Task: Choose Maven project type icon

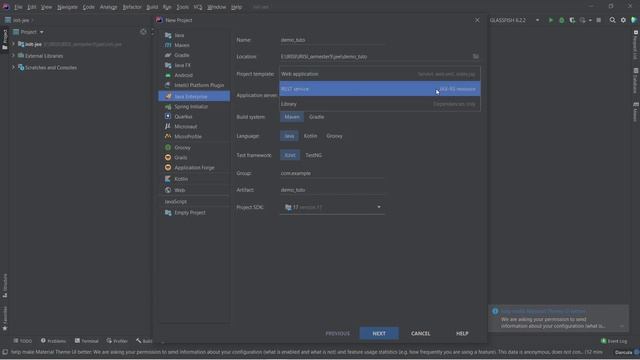Action: [168, 45]
